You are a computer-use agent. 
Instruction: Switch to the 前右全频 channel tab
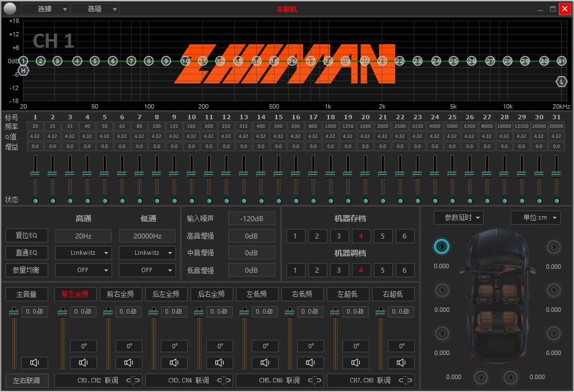pos(121,294)
